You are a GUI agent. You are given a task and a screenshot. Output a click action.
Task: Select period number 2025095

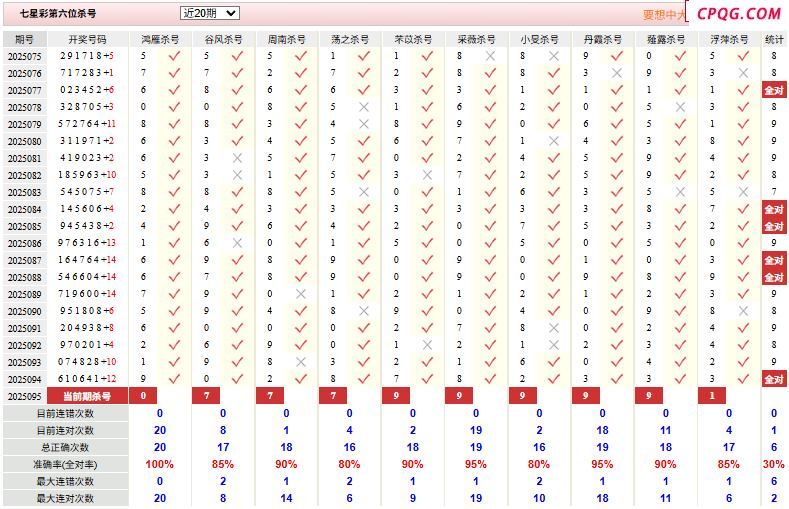click(25, 396)
